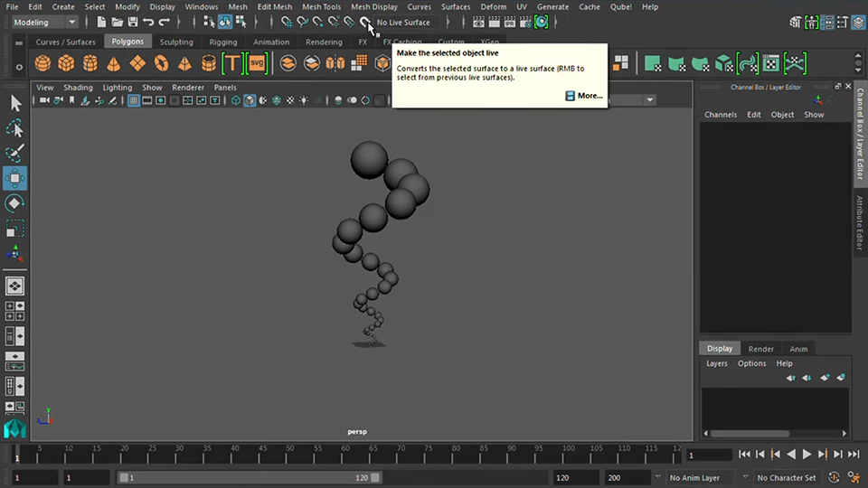Switch to the Render layer tab
Screen dimensions: 868x488
(x=760, y=349)
